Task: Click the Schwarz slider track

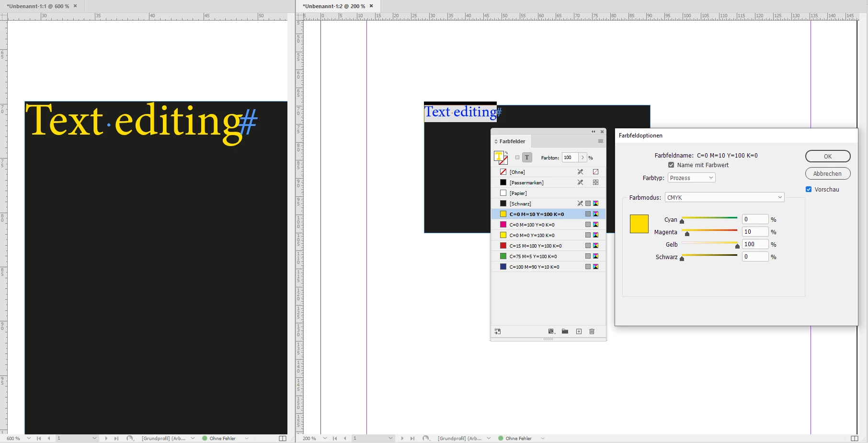Action: click(709, 255)
